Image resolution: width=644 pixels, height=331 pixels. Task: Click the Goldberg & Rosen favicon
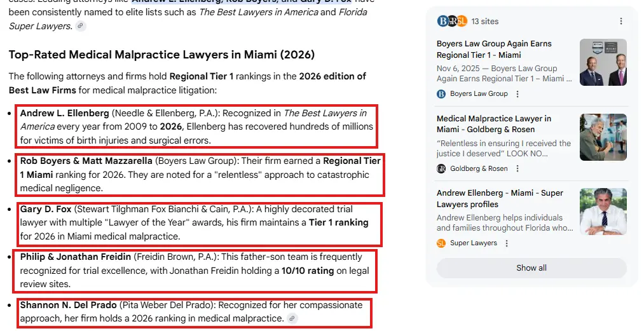click(441, 168)
